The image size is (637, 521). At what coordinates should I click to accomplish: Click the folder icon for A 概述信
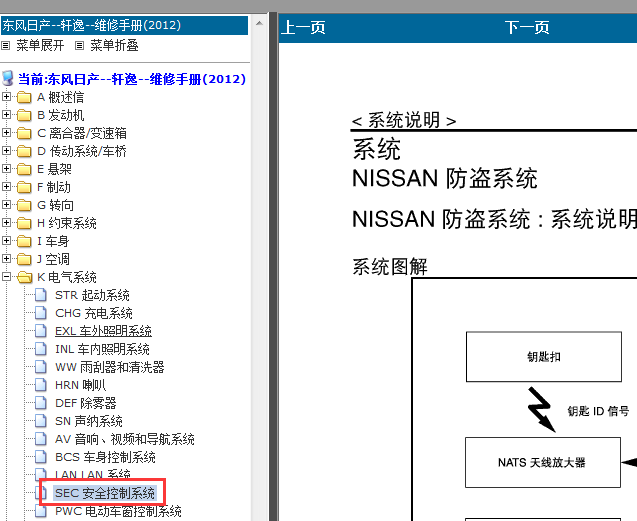pyautogui.click(x=24, y=97)
